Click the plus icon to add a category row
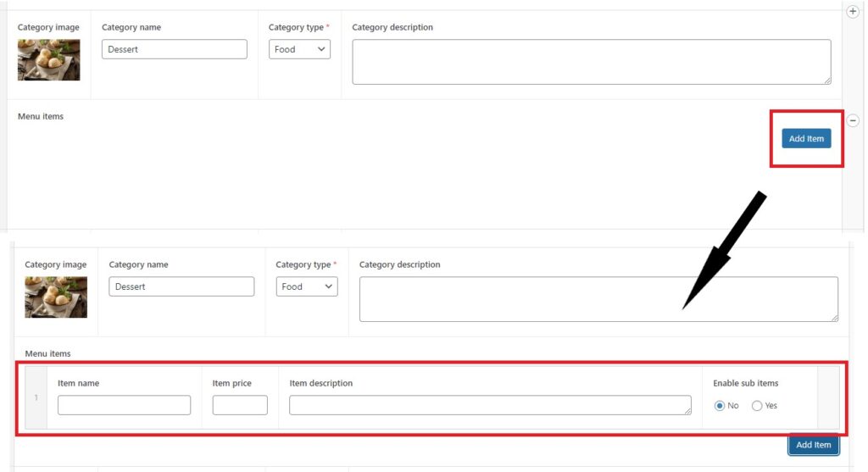The image size is (868, 472). click(x=853, y=12)
